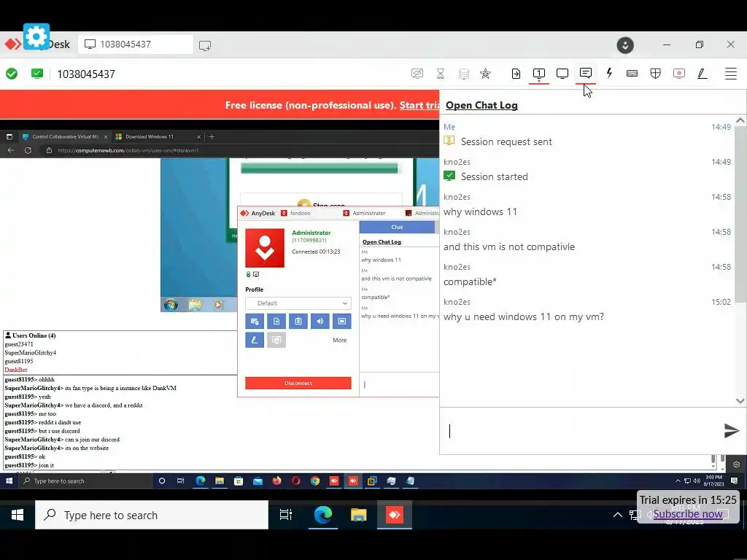Focus remote AnyDesk chat input box

coord(399,384)
